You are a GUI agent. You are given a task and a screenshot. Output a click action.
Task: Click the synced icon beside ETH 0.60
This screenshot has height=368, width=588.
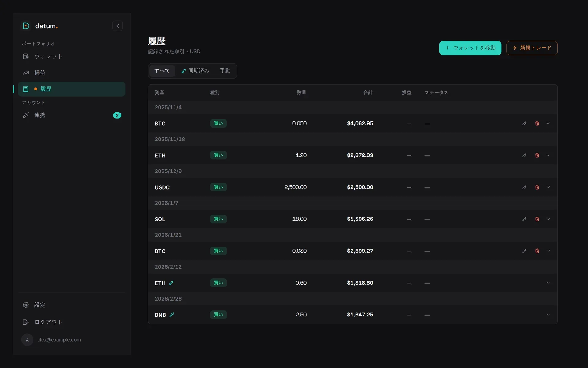pos(171,283)
